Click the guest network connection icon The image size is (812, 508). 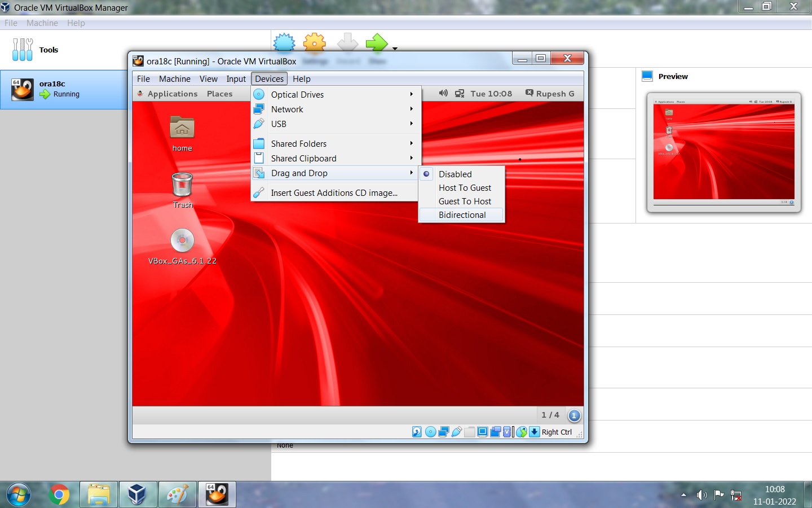point(460,94)
